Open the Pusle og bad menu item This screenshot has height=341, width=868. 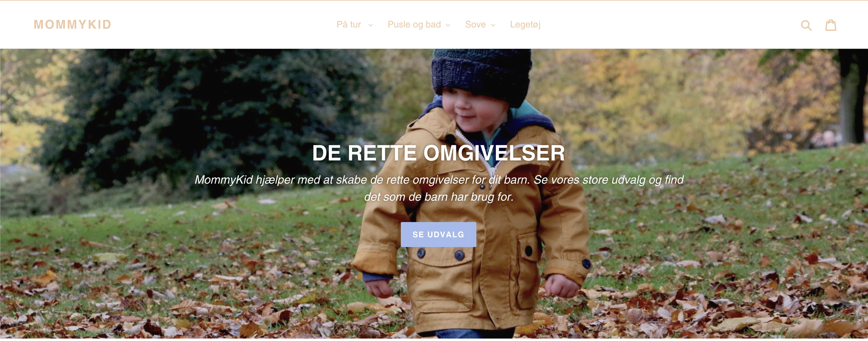[x=414, y=25]
